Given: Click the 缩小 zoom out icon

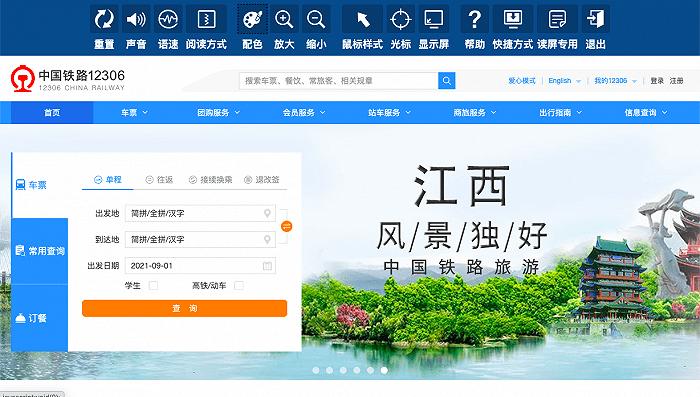Looking at the screenshot, I should [x=316, y=19].
